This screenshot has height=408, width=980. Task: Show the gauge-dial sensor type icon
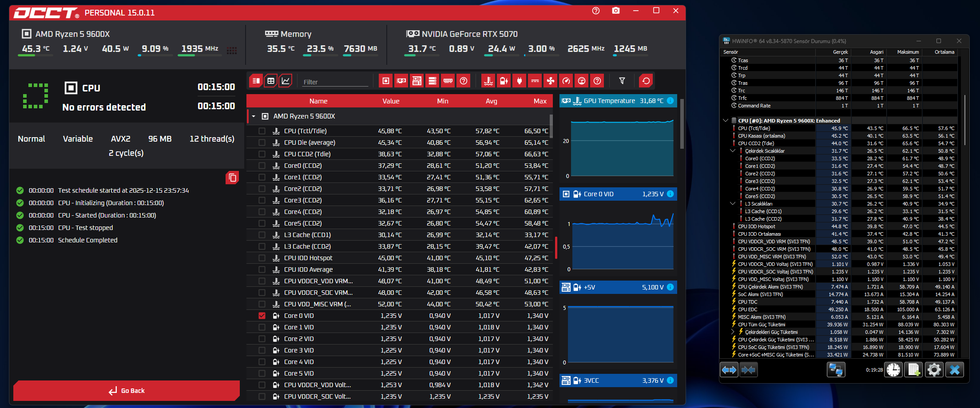point(582,81)
